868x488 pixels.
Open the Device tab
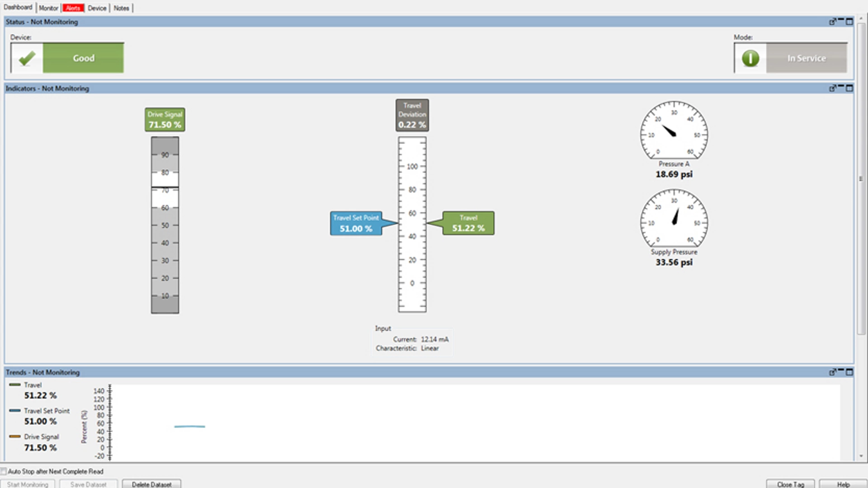pos(97,8)
